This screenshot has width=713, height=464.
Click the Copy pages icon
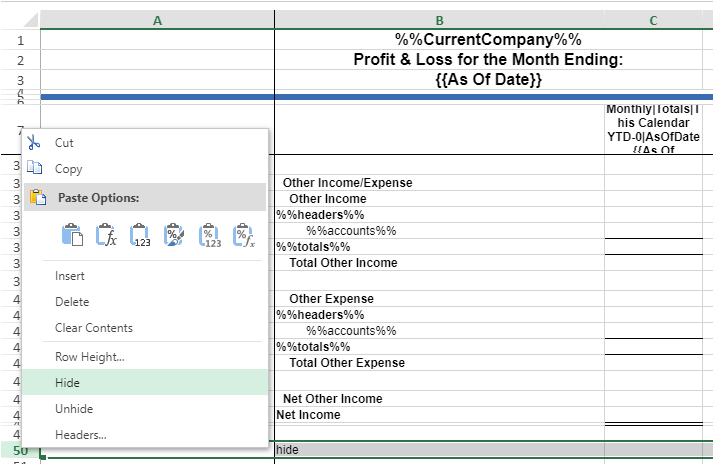point(34,169)
